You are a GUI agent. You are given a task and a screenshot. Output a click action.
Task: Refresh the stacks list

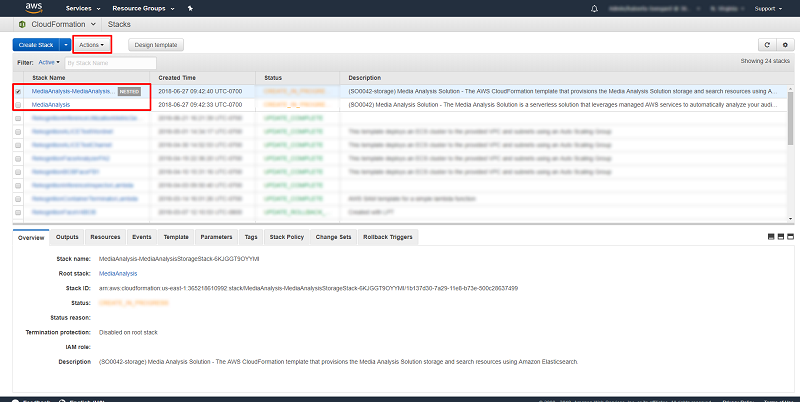pos(767,45)
